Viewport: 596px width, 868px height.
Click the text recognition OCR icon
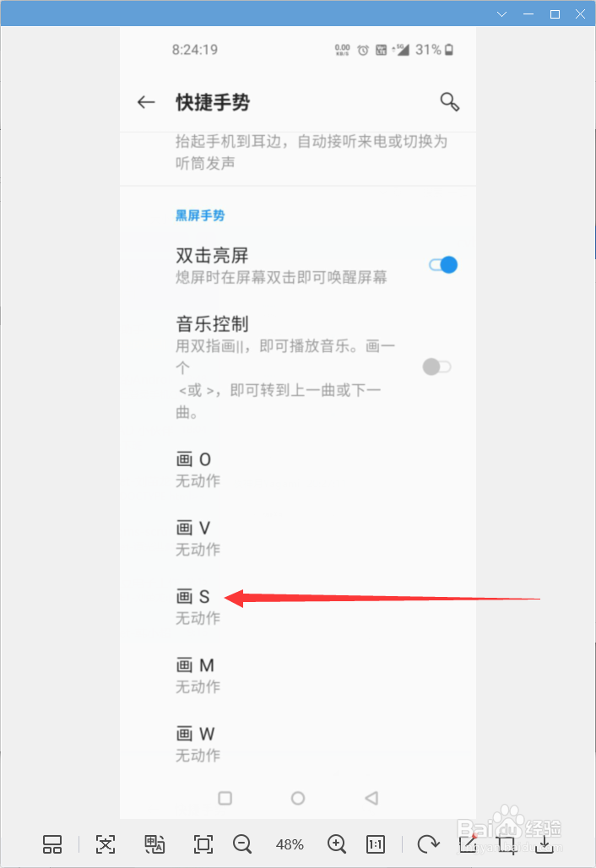[106, 844]
